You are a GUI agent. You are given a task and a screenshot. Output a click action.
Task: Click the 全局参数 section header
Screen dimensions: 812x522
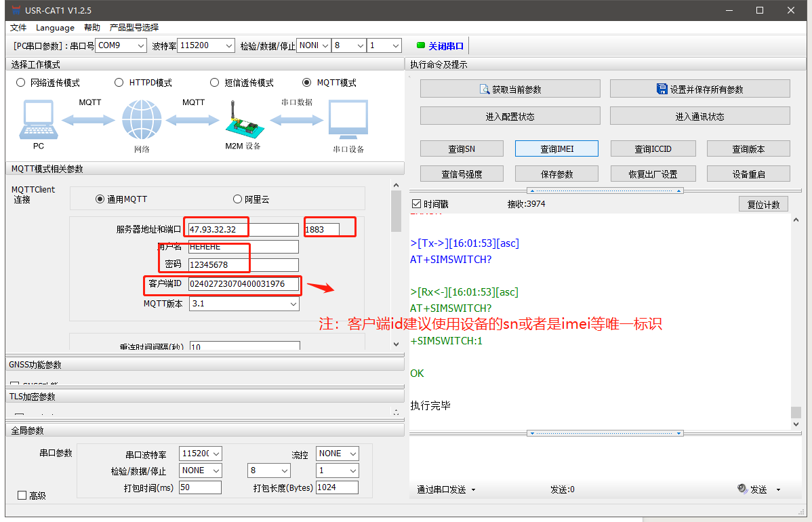205,430
